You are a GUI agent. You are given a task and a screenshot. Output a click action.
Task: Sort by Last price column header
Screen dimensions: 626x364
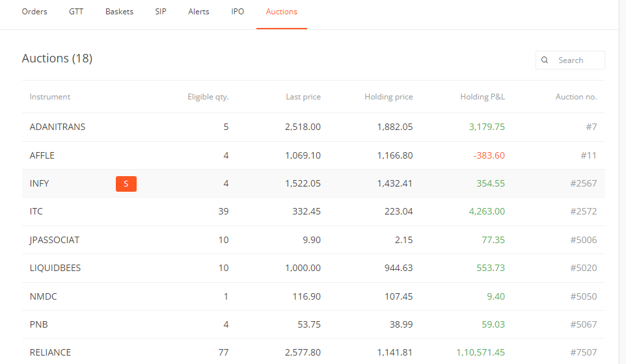(303, 97)
